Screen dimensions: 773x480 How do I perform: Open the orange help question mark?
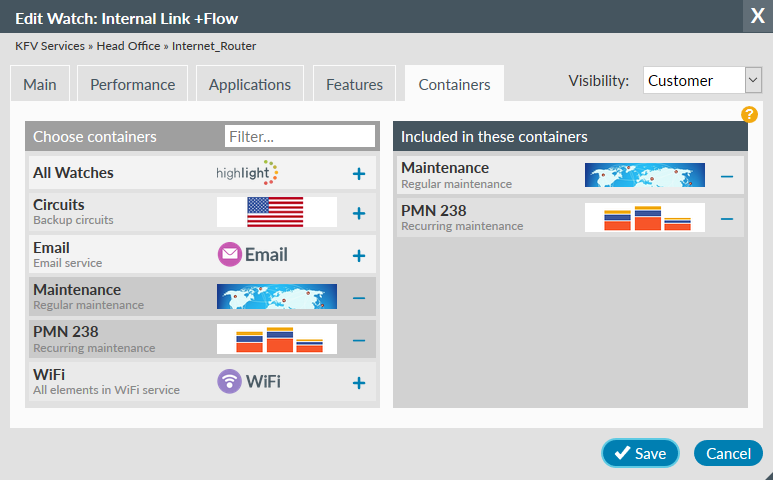click(x=749, y=114)
